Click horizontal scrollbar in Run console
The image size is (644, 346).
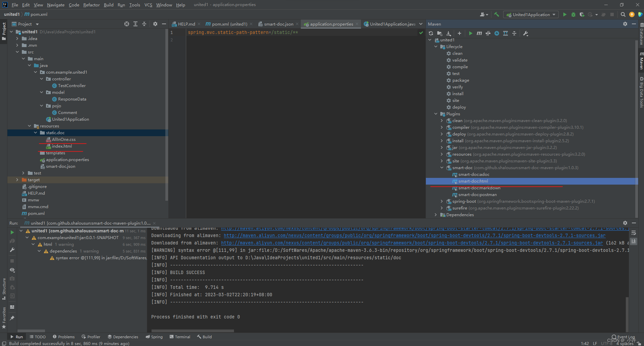pyautogui.click(x=193, y=331)
